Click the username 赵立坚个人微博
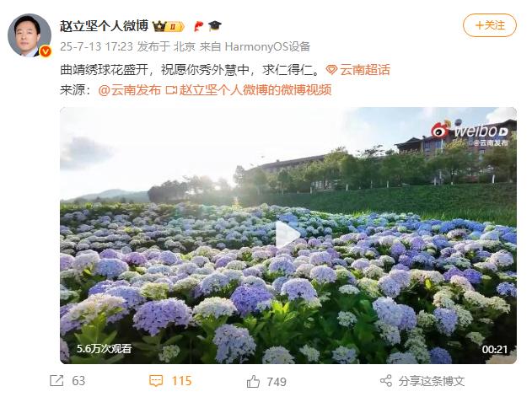 tap(105, 26)
